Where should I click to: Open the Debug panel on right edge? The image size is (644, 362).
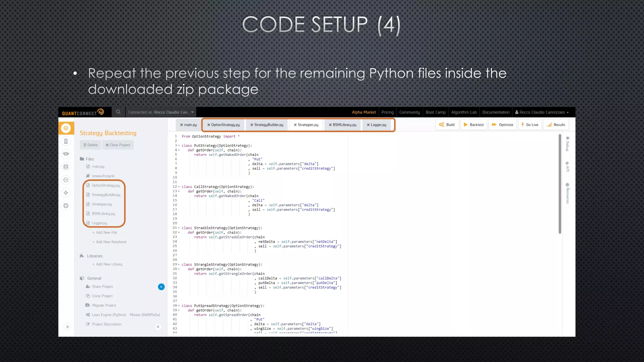coord(568,144)
